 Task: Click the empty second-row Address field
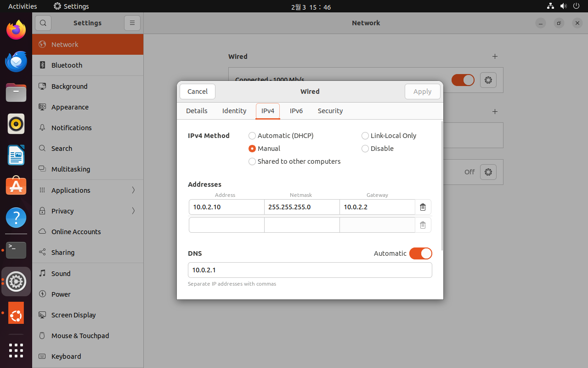click(226, 225)
